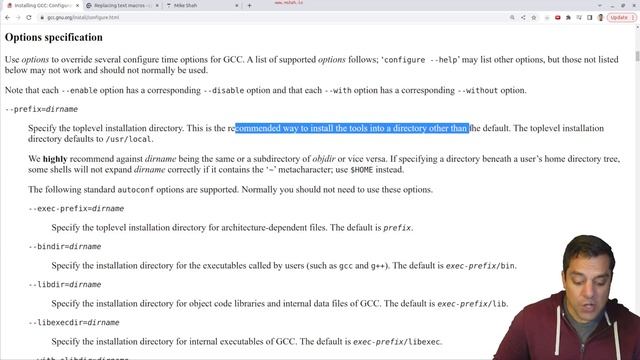Close the Mike Shah tab
This screenshot has width=640, height=360.
[x=237, y=6]
